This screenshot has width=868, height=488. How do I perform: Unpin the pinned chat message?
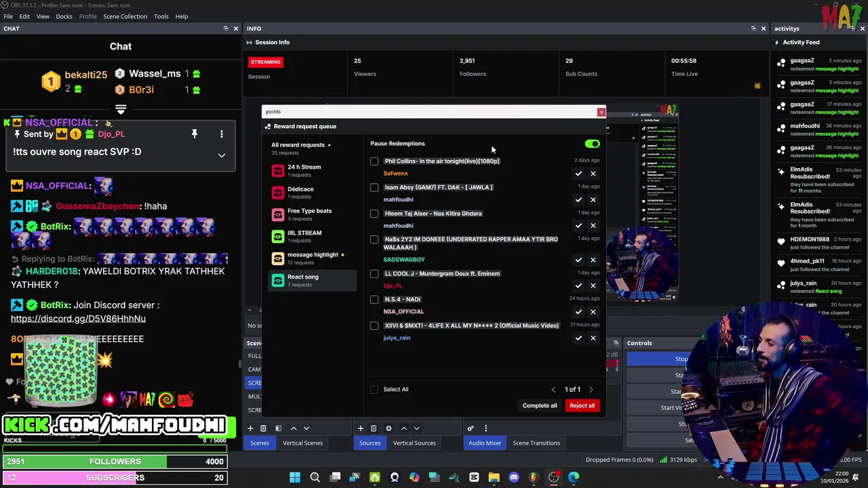[x=194, y=134]
